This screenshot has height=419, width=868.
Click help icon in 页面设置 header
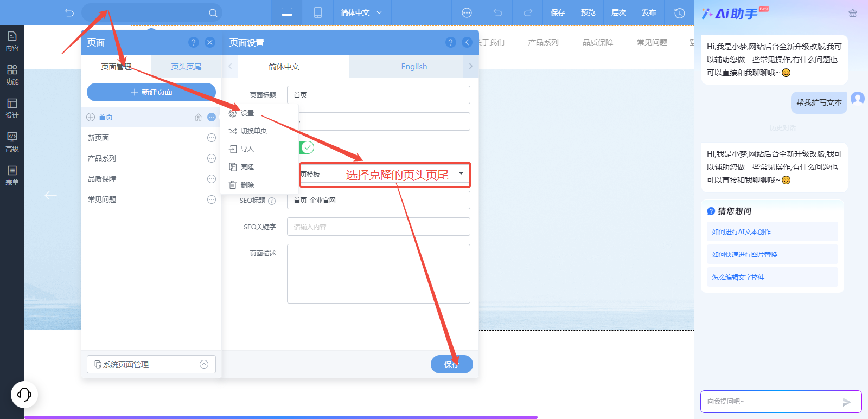tap(450, 42)
